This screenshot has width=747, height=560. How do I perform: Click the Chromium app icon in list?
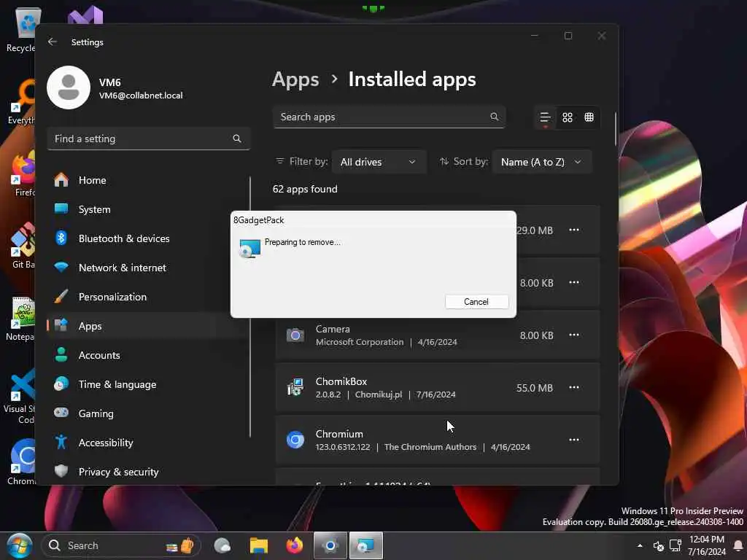point(295,440)
